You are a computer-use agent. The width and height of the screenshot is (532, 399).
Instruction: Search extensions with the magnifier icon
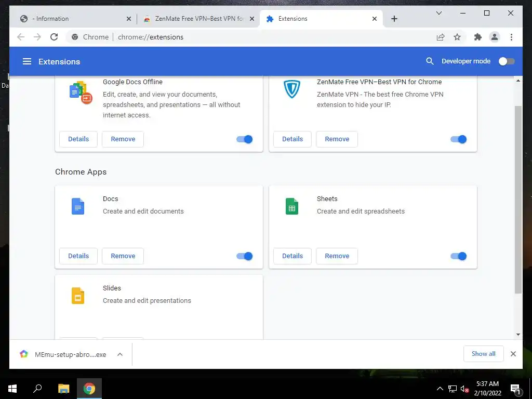click(430, 61)
